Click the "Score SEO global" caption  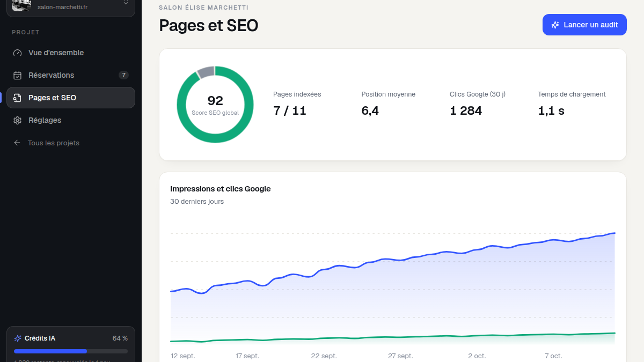click(x=215, y=113)
